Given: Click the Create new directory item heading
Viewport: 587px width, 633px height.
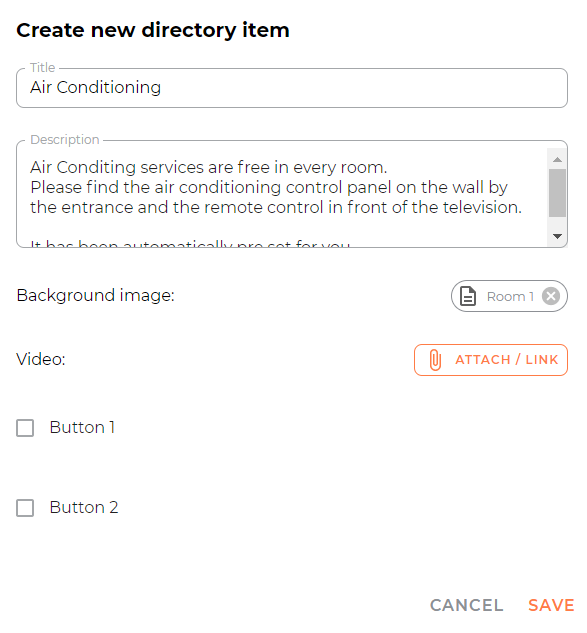Looking at the screenshot, I should tap(153, 31).
